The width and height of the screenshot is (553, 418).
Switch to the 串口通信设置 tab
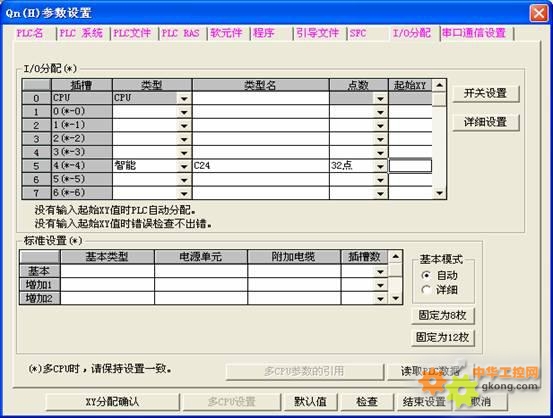pos(474,34)
